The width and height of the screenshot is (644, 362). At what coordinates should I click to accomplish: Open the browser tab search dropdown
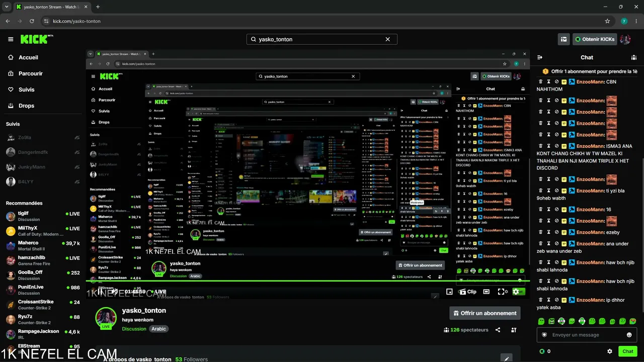(x=7, y=7)
